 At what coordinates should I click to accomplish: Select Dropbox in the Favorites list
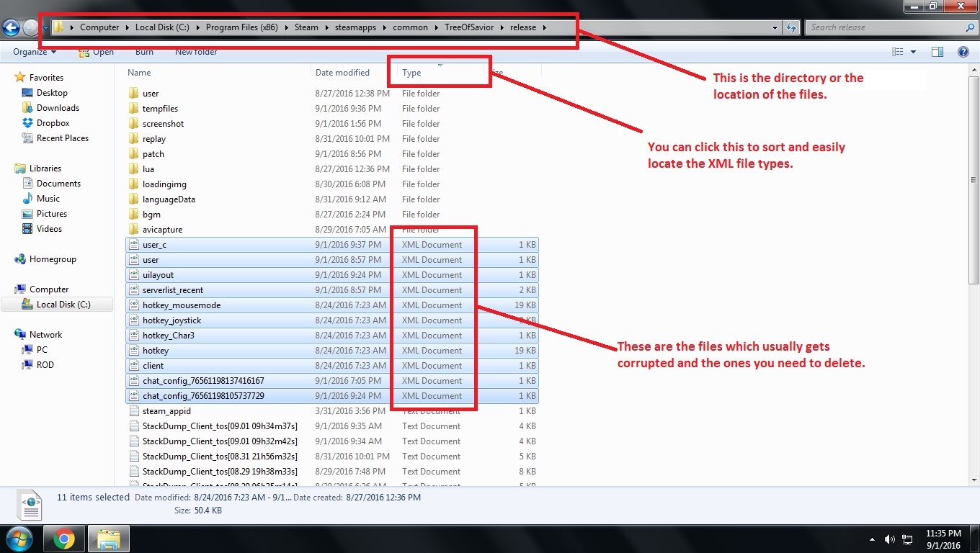53,123
